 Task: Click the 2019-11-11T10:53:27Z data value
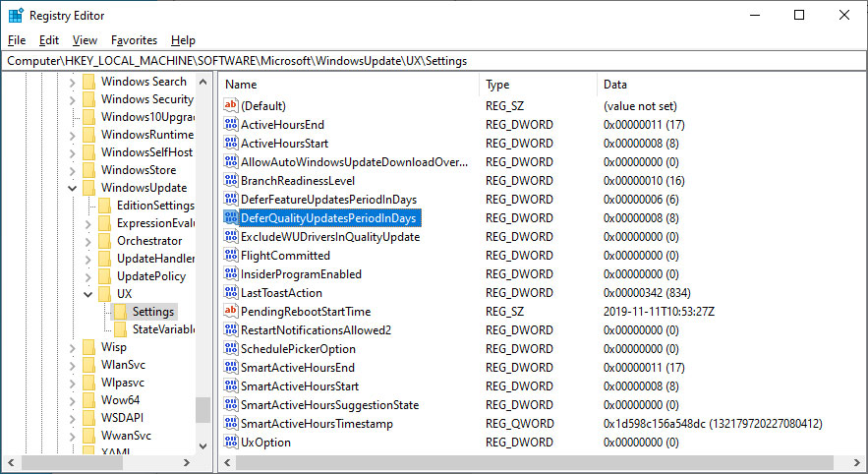pyautogui.click(x=659, y=311)
